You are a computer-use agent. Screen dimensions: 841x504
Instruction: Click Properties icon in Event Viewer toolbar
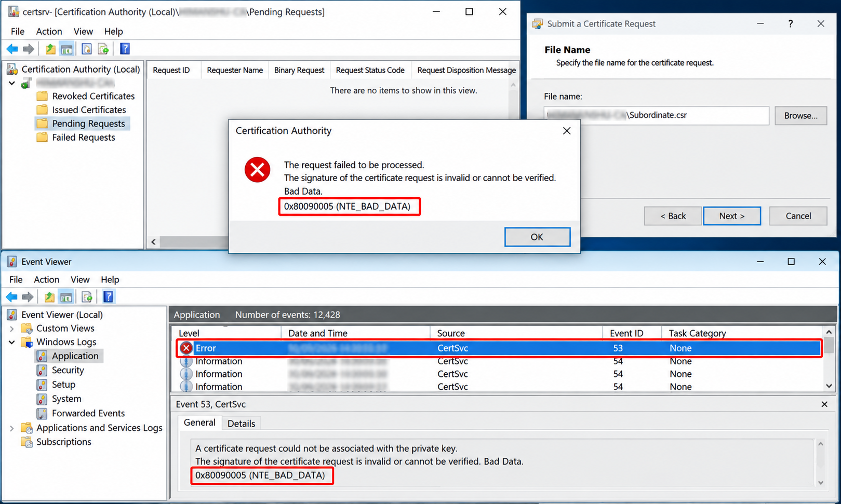[x=87, y=297]
